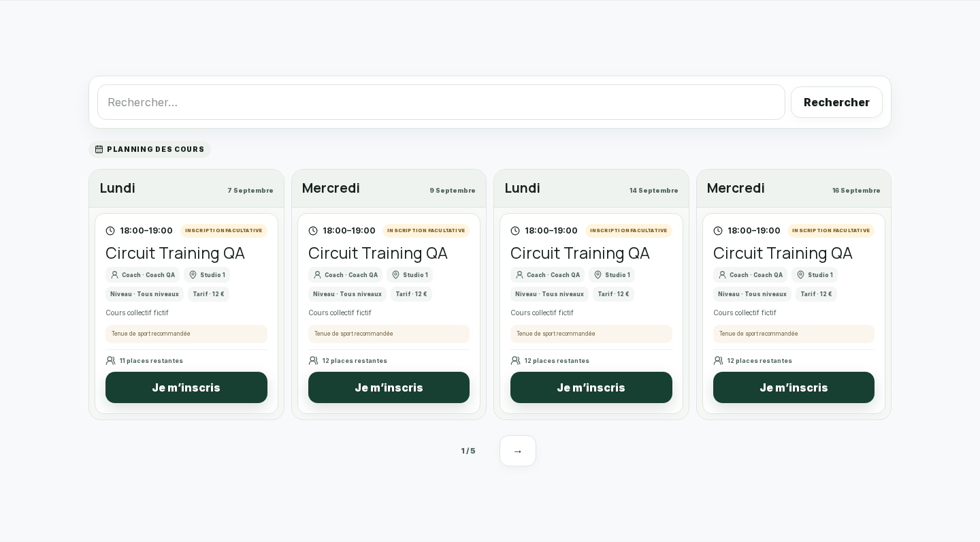980x542 pixels.
Task: Click the people icon in the 16 Septembre card
Action: [718, 361]
